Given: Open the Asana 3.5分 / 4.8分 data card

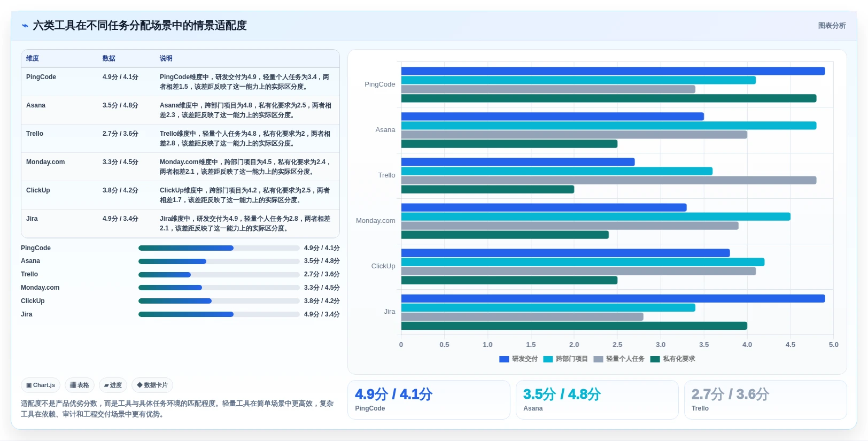Looking at the screenshot, I should [597, 400].
